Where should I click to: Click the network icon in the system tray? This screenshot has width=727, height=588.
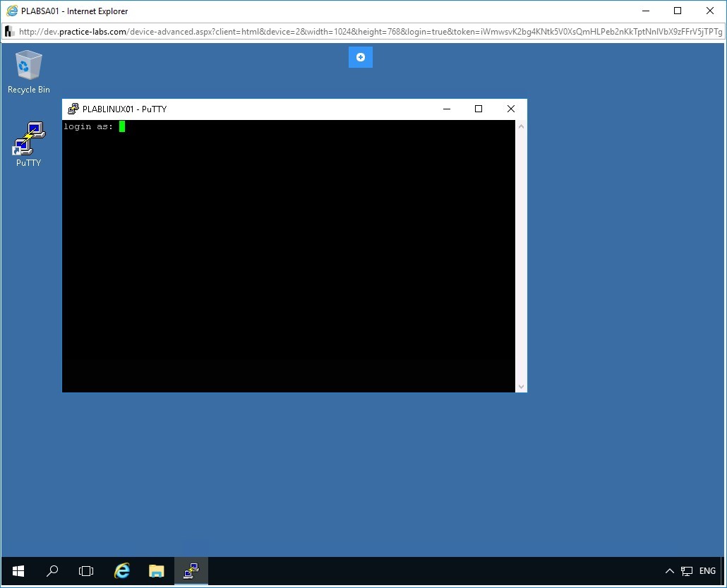click(686, 571)
